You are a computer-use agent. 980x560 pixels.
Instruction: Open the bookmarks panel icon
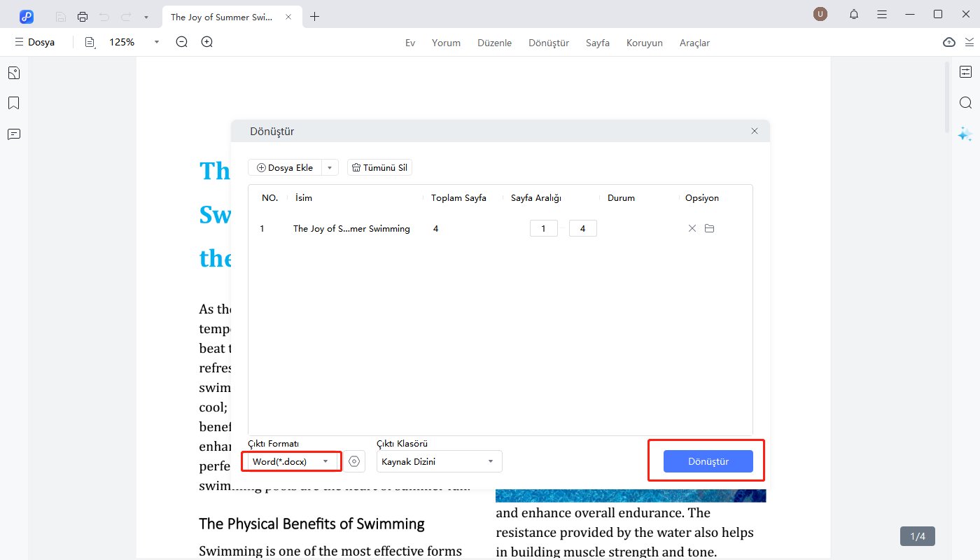point(13,104)
